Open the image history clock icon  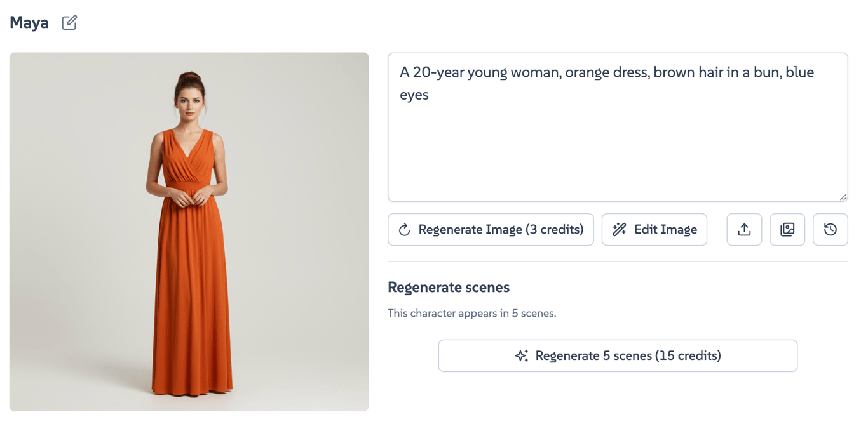pyautogui.click(x=831, y=230)
